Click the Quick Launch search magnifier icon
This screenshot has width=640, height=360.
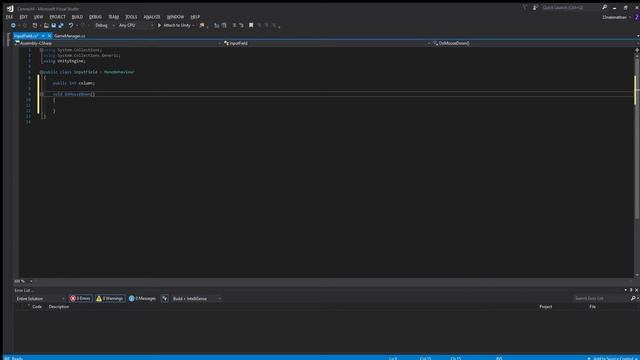(x=604, y=7)
